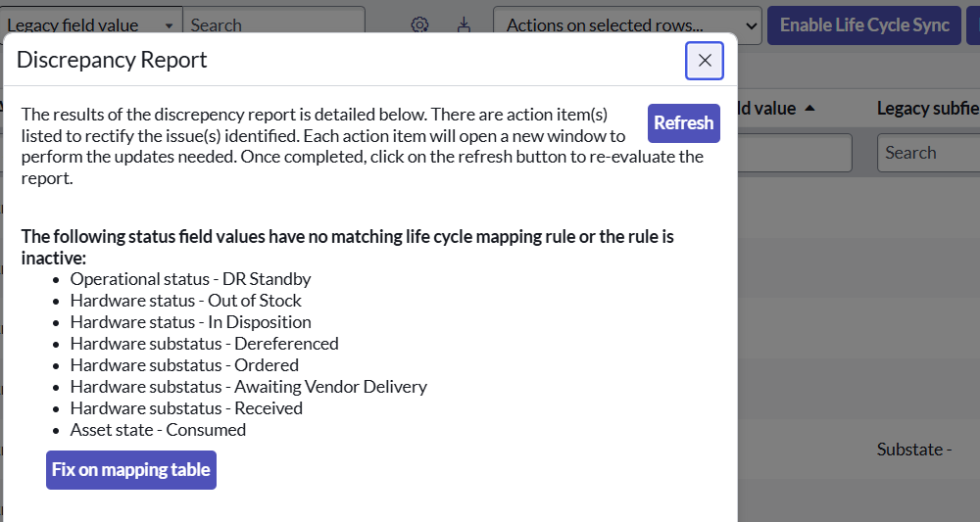Click the export download icon
This screenshot has height=522, width=980.
[x=464, y=25]
